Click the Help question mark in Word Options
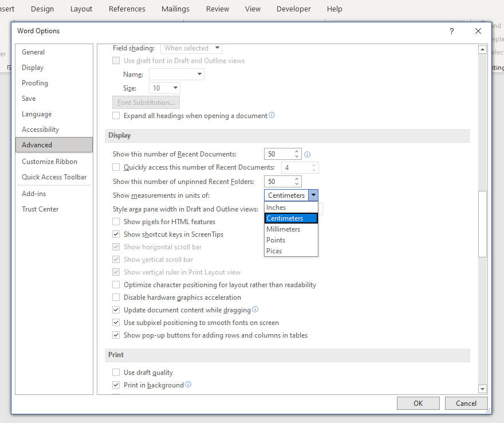The image size is (504, 423). (x=452, y=31)
